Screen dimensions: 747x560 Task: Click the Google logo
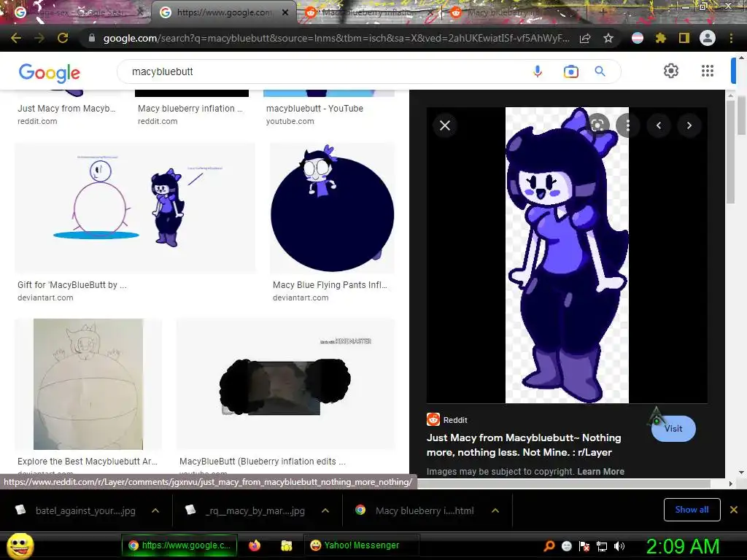(50, 72)
